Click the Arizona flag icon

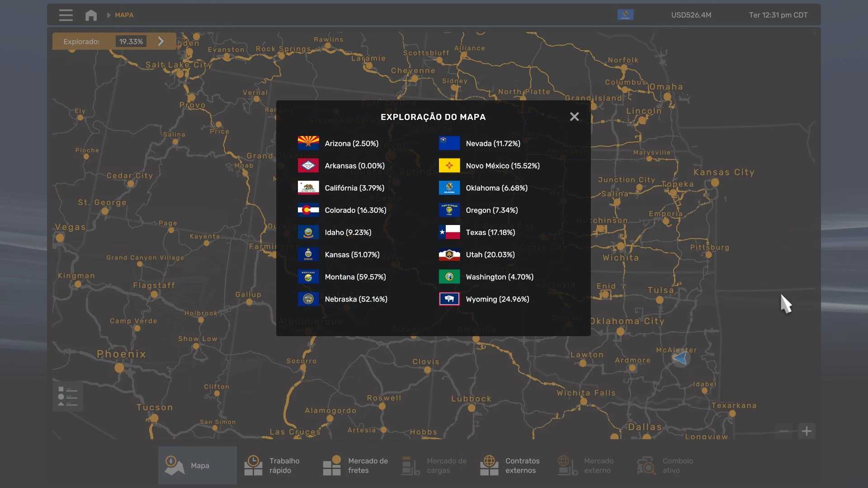pyautogui.click(x=308, y=143)
